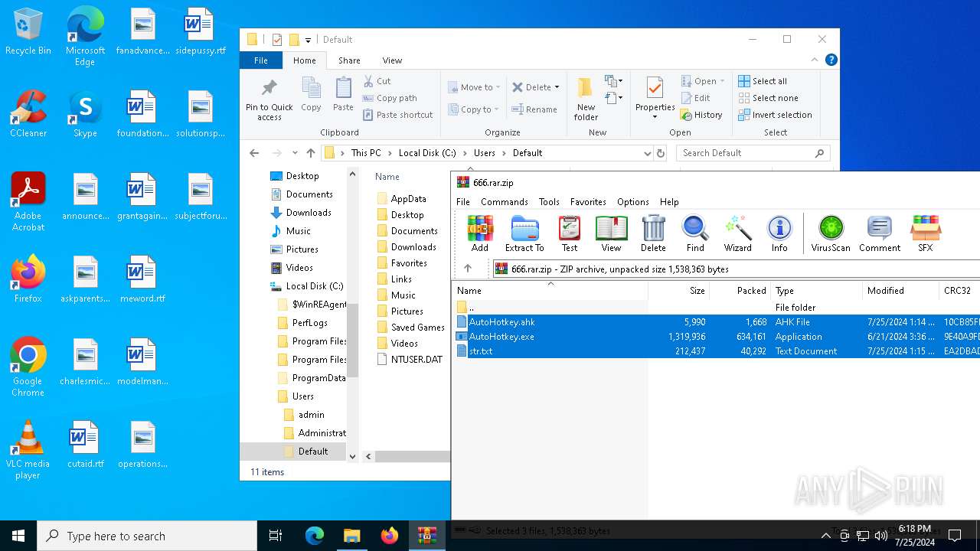Viewport: 980px width, 551px height.
Task: Click the Paste icon in Explorer ribbon
Action: point(343,95)
